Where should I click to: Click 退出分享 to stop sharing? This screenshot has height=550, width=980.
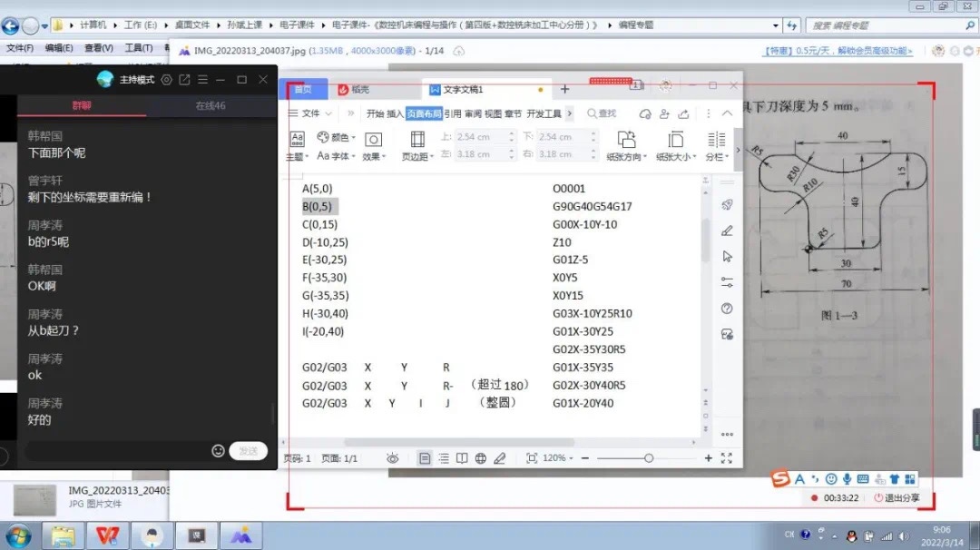click(x=897, y=498)
